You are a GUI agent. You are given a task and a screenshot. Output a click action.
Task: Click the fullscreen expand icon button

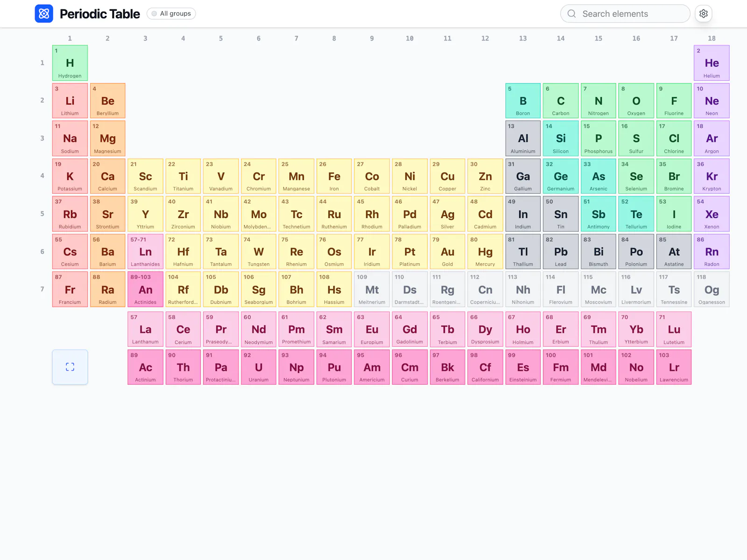pos(70,367)
